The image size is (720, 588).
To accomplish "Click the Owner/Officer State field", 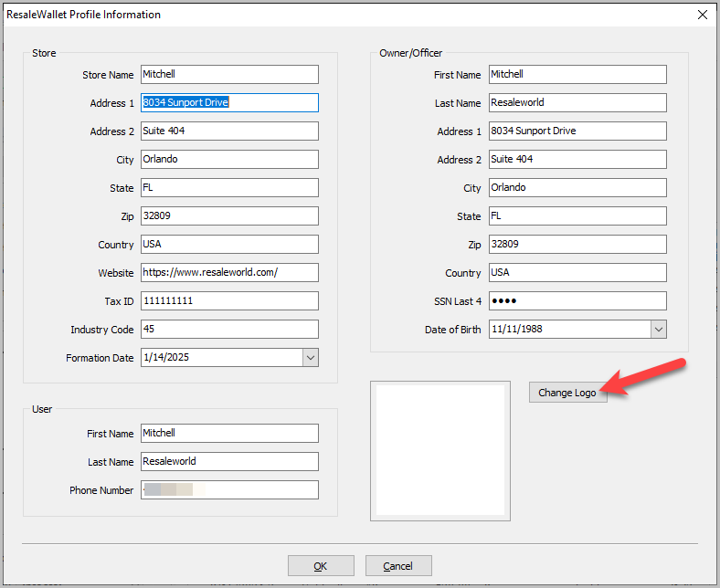I will [577, 216].
